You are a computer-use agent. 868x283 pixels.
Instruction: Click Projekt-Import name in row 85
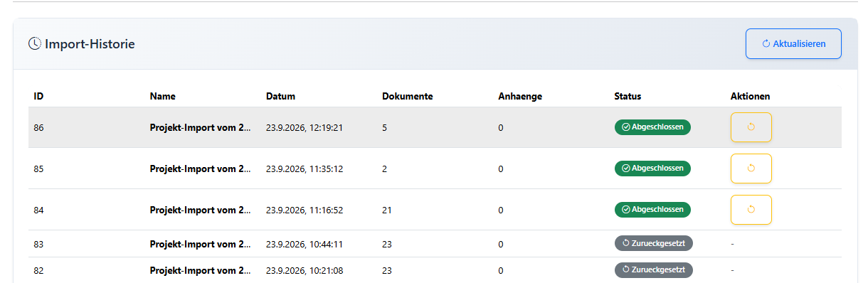coord(201,169)
